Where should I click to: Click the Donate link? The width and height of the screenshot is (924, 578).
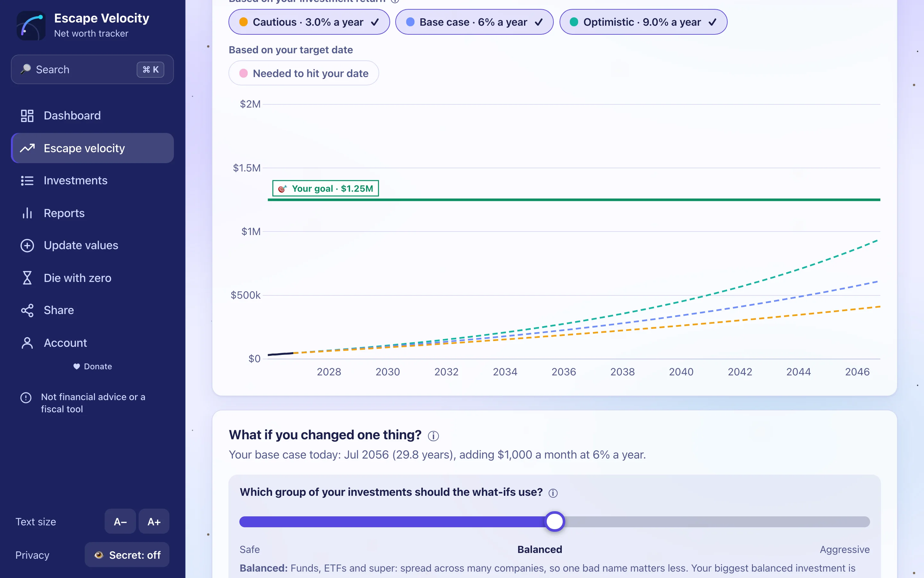[92, 366]
